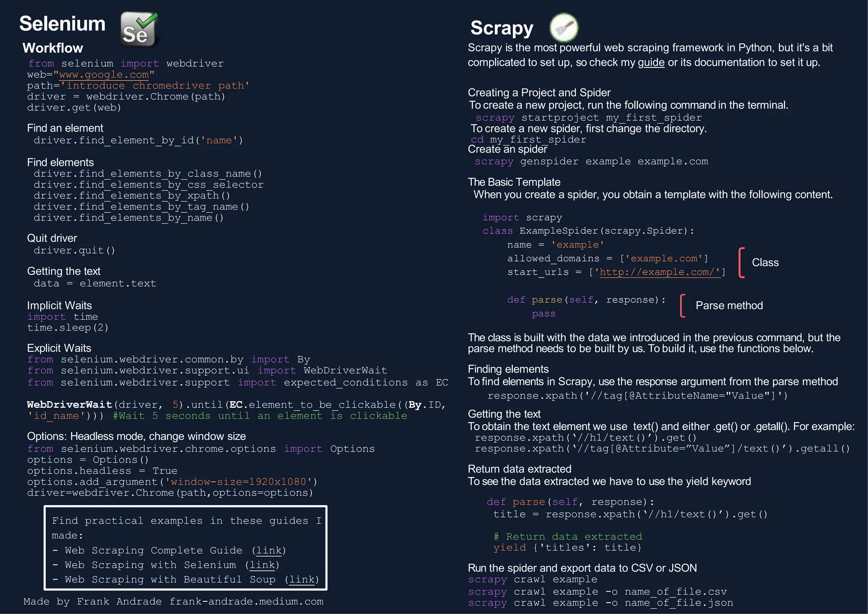This screenshot has height=614, width=868.
Task: Click driver.find_elements_by_class_name() line
Action: pos(148,174)
